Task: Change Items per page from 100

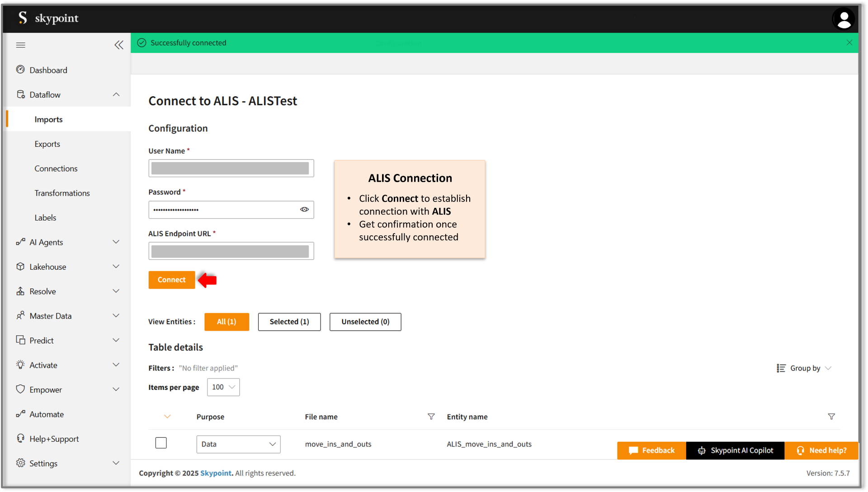Action: click(x=223, y=387)
